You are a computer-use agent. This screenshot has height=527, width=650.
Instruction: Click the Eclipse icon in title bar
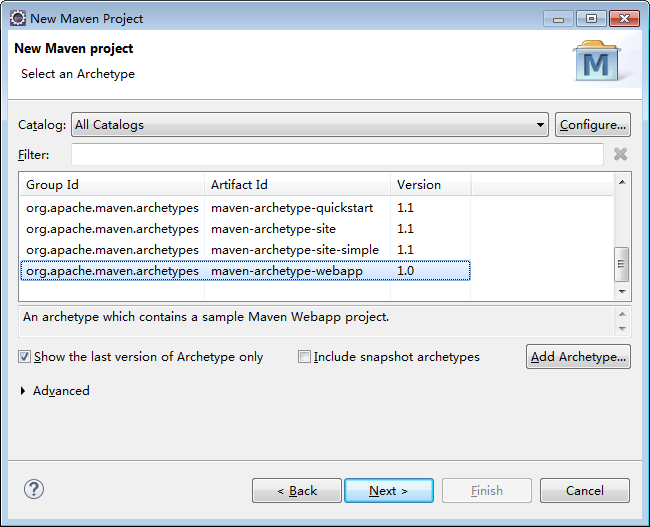[18, 18]
